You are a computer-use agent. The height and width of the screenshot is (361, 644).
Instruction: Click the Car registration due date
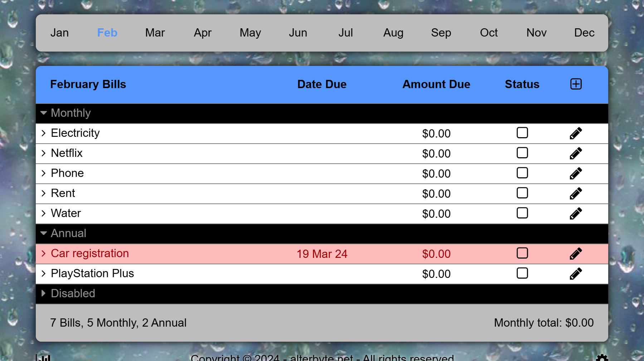322,254
